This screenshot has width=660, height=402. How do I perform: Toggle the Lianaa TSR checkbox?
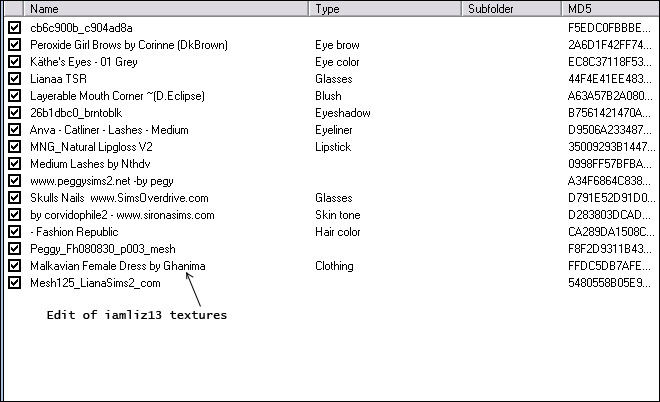point(14,79)
